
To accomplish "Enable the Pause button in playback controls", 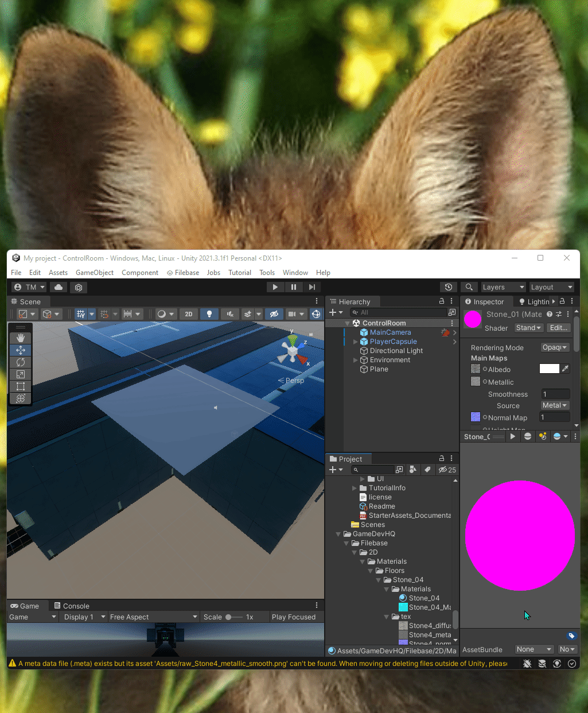I will click(x=294, y=286).
